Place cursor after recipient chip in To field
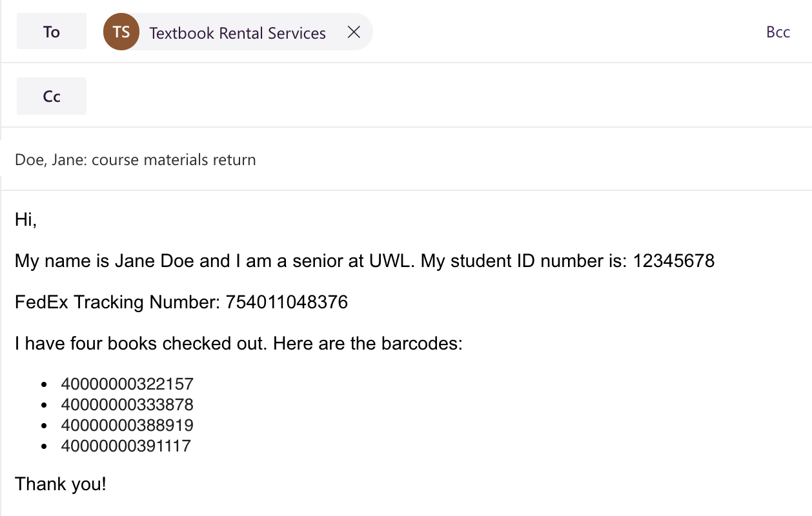The height and width of the screenshot is (516, 812). [x=549, y=32]
